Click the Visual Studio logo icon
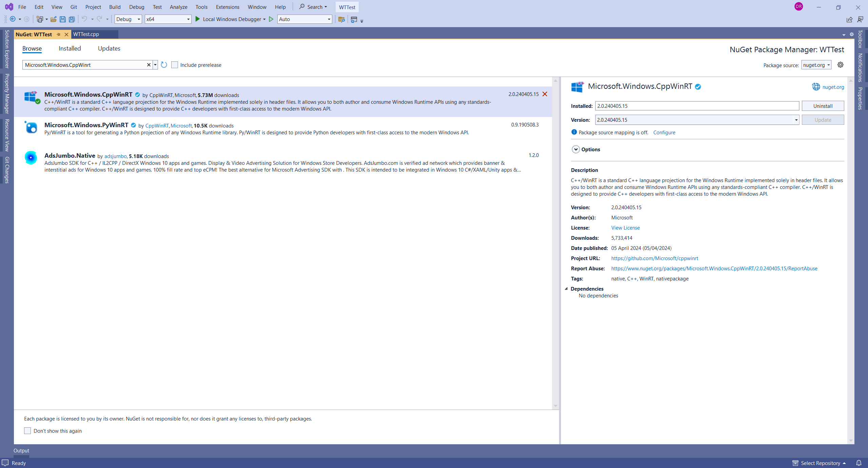868x468 pixels. [9, 7]
